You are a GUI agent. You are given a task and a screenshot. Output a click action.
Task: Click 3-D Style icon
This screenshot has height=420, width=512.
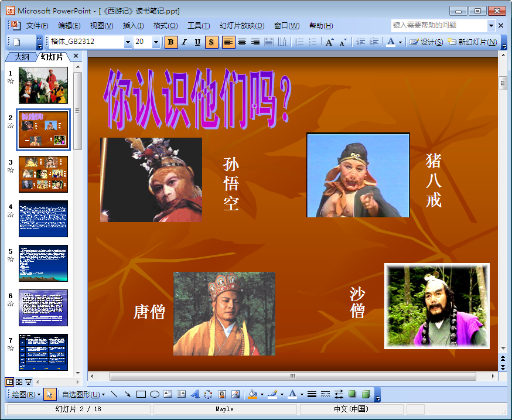point(366,394)
